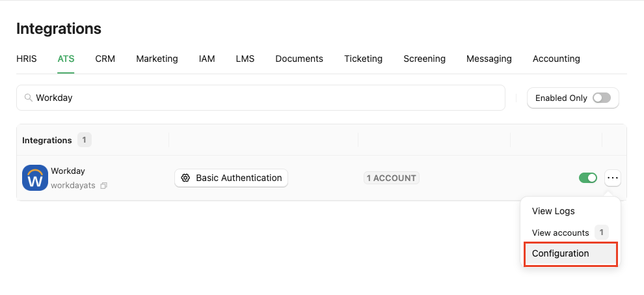The height and width of the screenshot is (295, 644).
Task: Select View accounts menu entry
Action: (570, 232)
